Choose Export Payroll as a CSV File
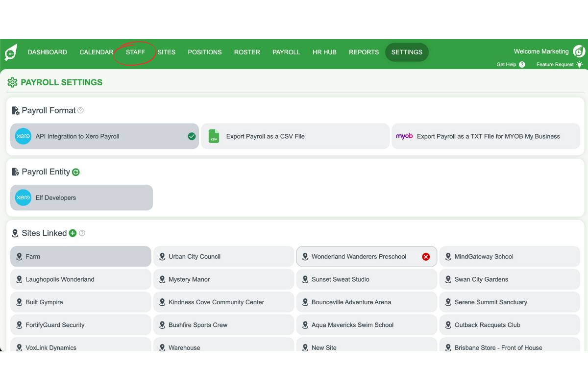The image size is (588, 392). coord(295,136)
